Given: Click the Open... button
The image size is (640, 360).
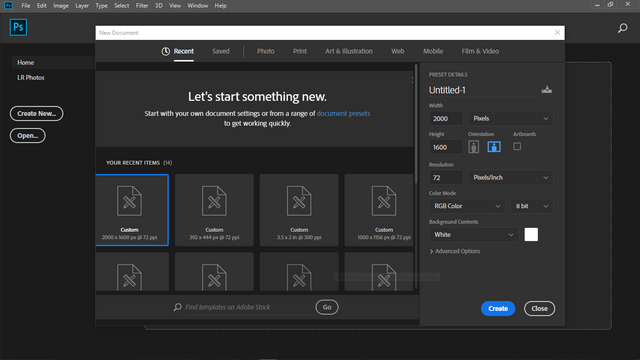Looking at the screenshot, I should click(27, 136).
